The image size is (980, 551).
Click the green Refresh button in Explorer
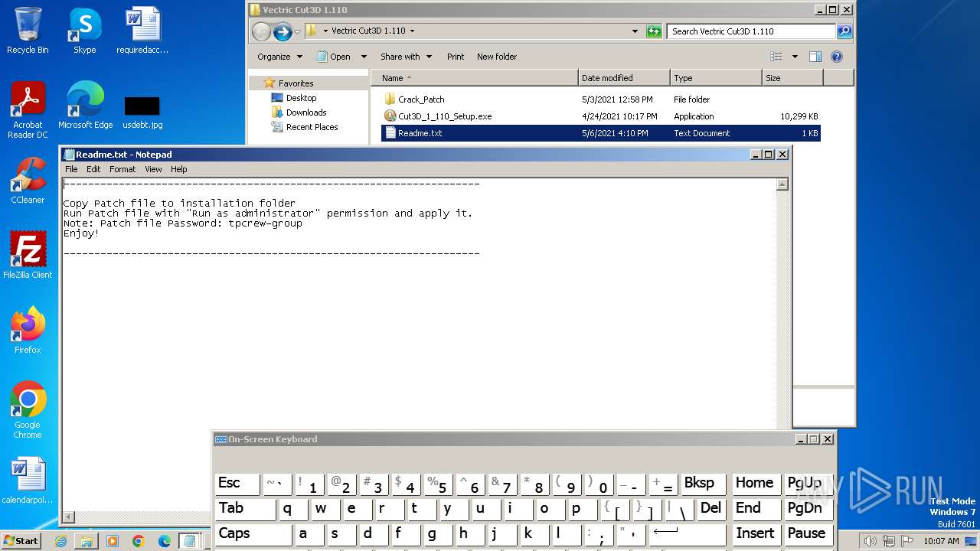pyautogui.click(x=653, y=31)
